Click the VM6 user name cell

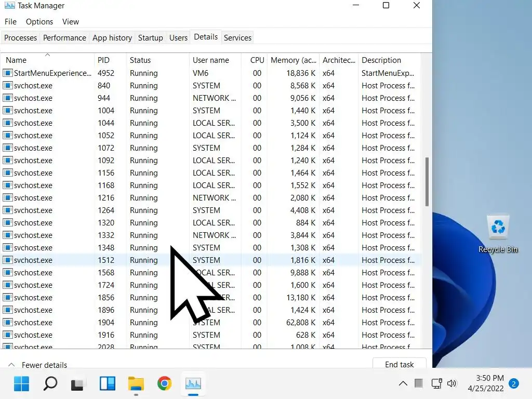click(x=201, y=73)
